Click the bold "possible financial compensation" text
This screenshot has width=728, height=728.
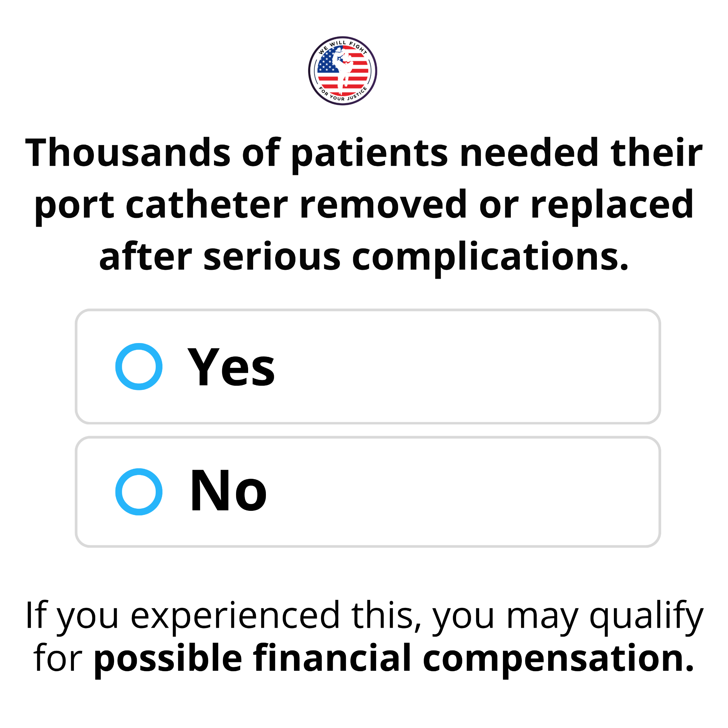394,659
